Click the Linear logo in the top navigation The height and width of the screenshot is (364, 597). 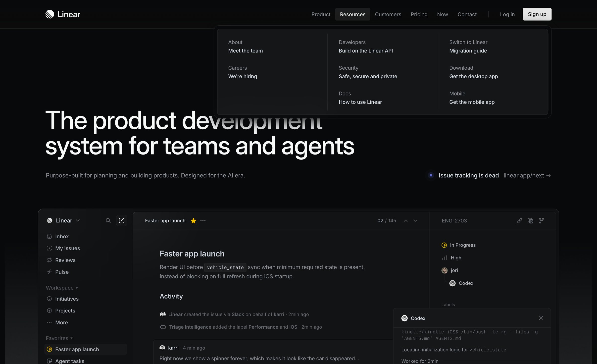(x=63, y=14)
